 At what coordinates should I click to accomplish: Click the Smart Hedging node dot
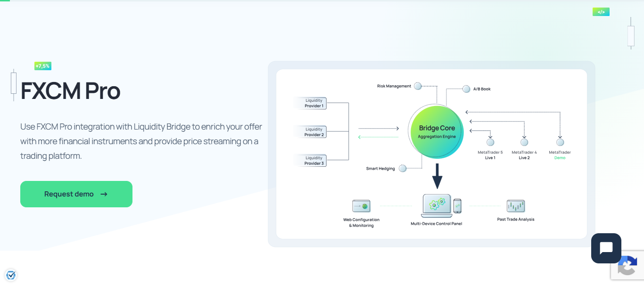click(x=403, y=168)
